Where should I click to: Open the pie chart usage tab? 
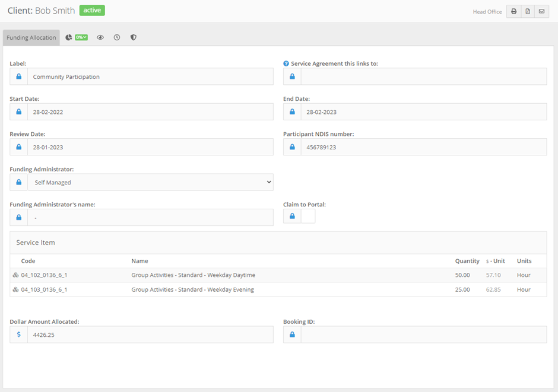click(69, 37)
